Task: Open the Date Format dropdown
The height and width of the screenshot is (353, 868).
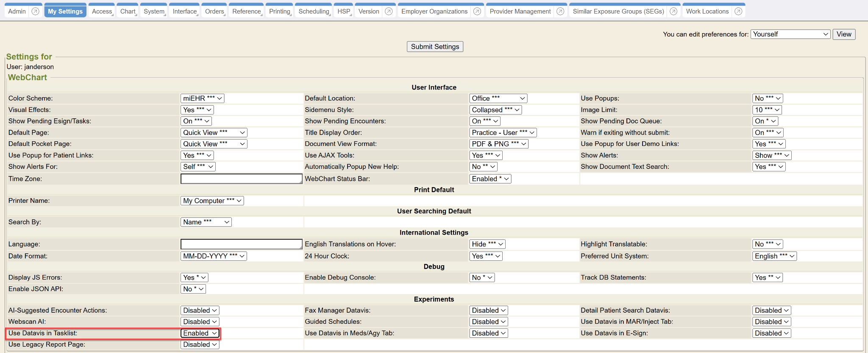Action: coord(214,256)
